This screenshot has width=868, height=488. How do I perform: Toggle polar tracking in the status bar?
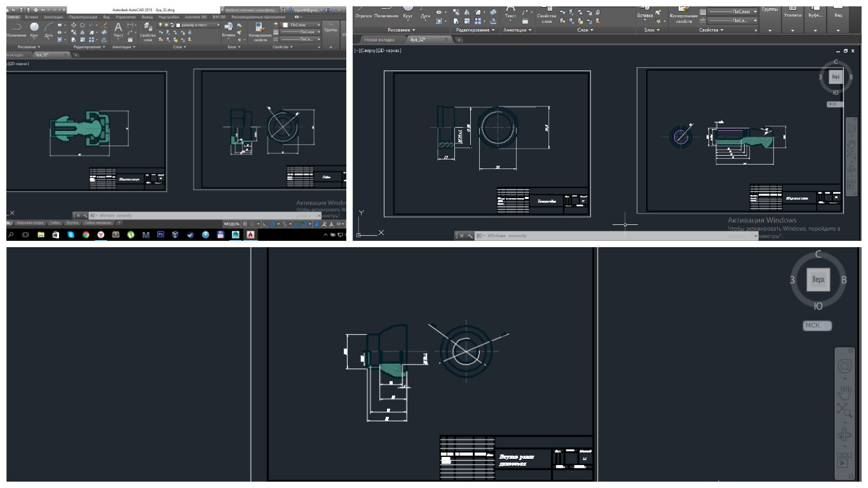(x=273, y=224)
